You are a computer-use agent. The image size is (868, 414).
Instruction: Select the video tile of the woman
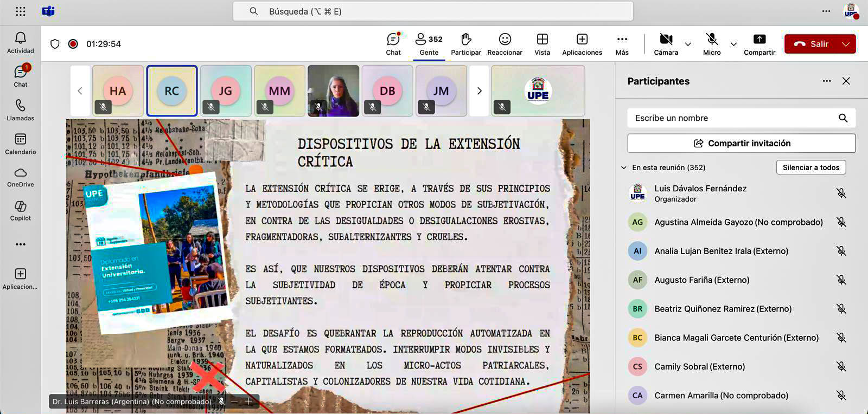[x=333, y=90]
